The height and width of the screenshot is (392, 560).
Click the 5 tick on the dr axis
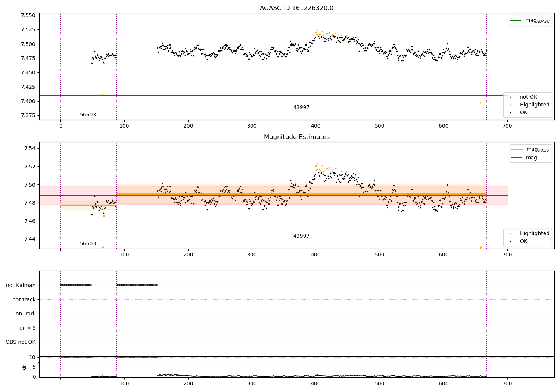(x=34, y=367)
